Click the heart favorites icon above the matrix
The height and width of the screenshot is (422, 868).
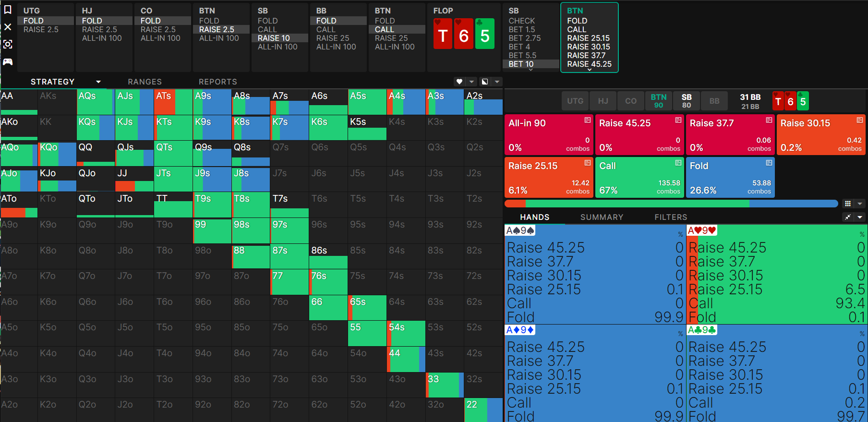click(x=459, y=82)
